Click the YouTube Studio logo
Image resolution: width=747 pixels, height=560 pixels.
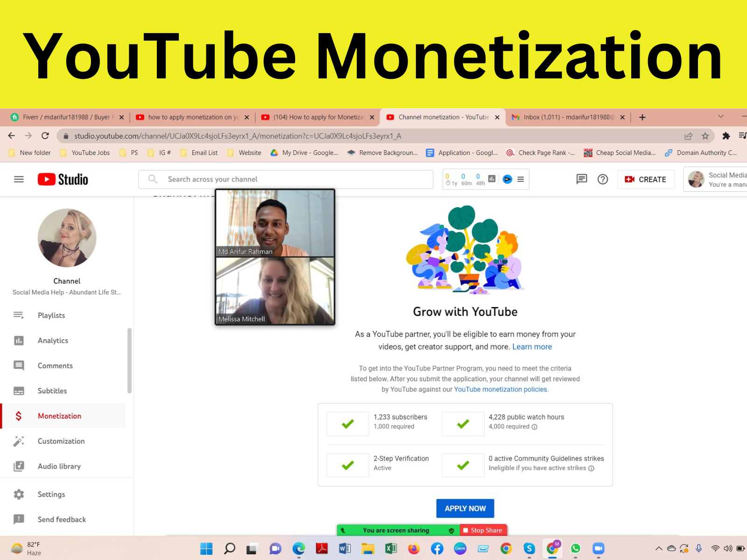point(63,179)
